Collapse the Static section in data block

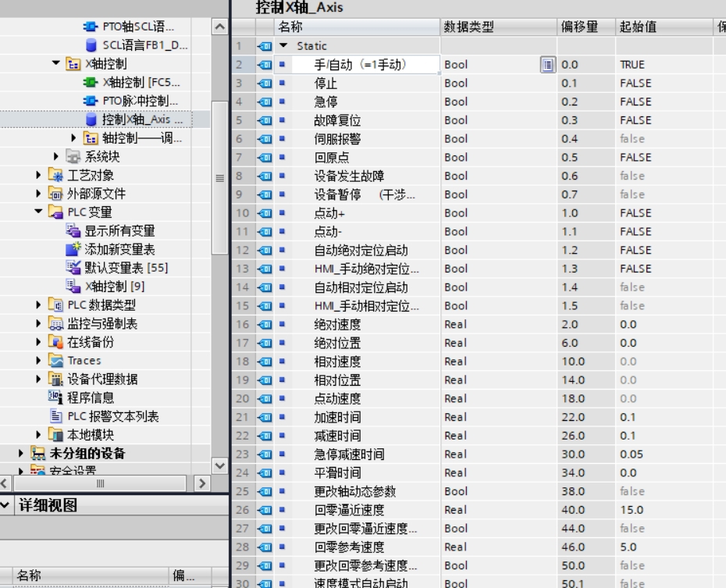coord(283,45)
